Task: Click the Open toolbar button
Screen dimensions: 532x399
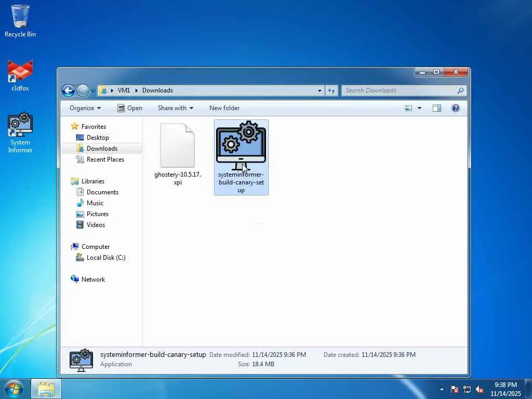Action: point(129,108)
